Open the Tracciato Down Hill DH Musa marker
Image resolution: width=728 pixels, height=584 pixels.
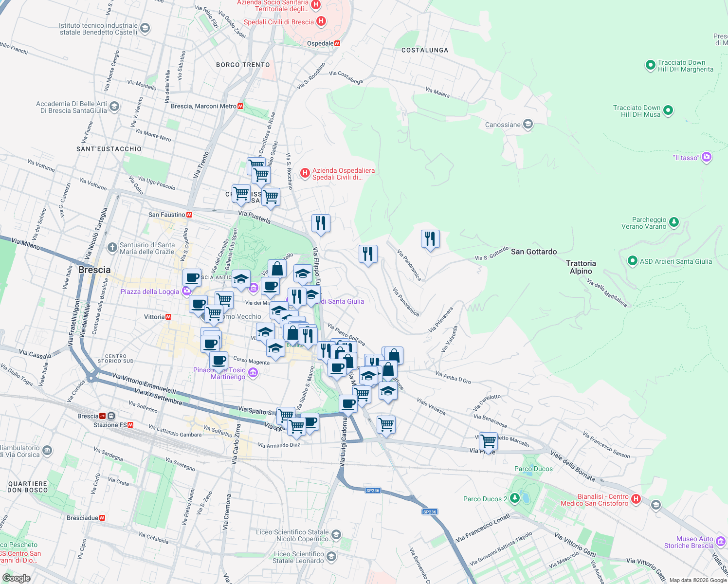coord(668,111)
